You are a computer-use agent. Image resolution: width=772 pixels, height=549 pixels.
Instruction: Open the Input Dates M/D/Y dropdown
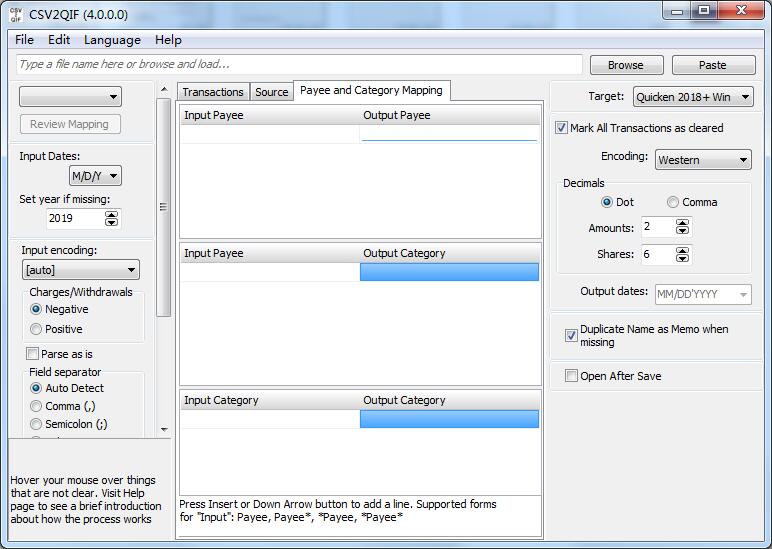(x=95, y=176)
